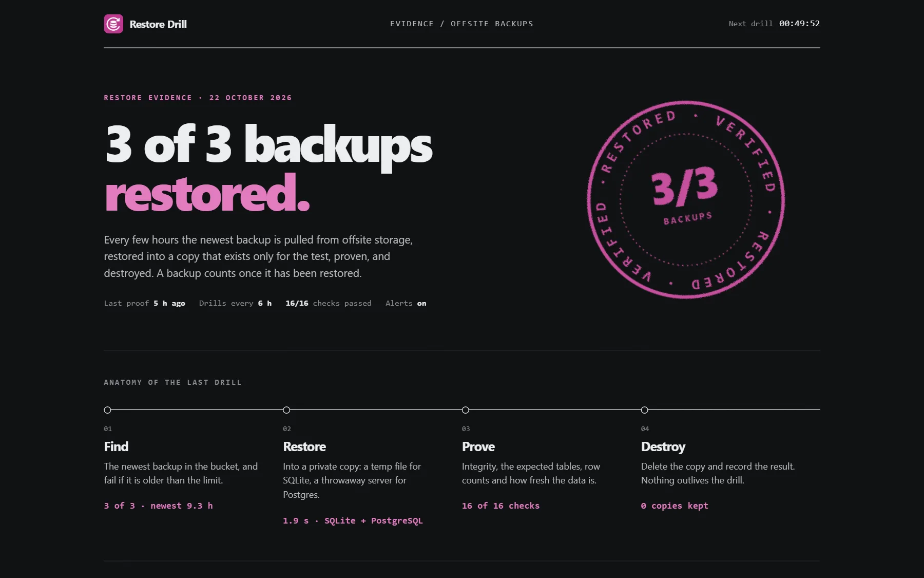Select the Evidence / Offsite Backups header label
Screen dimensions: 924x578
(461, 24)
